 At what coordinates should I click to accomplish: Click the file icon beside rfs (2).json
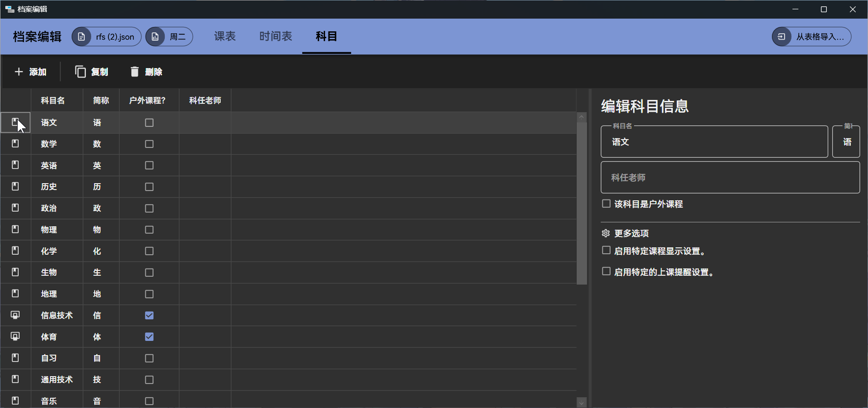tap(82, 37)
